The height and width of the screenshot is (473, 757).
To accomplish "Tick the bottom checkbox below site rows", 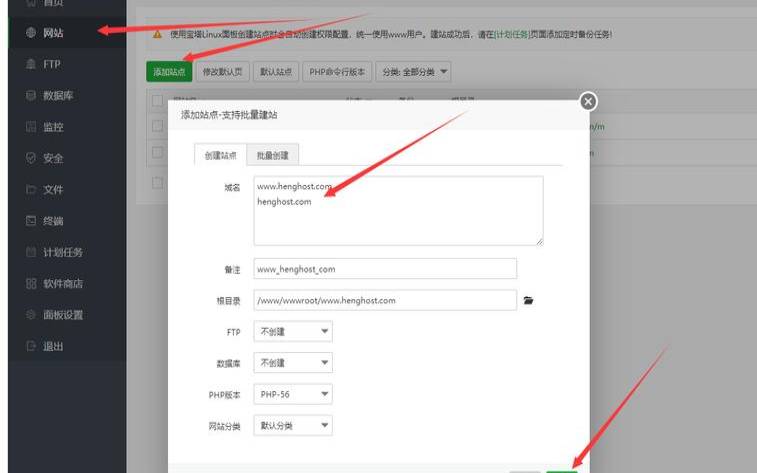I will 157,182.
